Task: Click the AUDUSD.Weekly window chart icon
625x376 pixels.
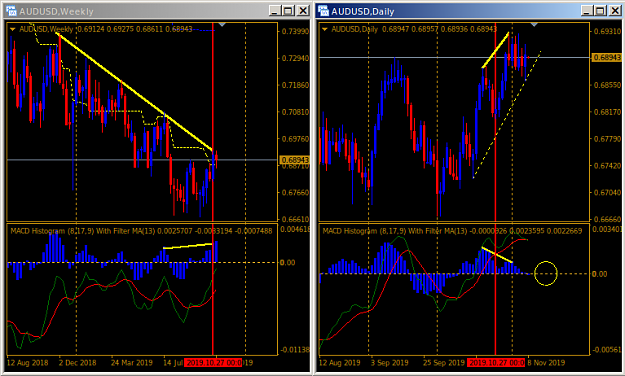Action: click(11, 11)
